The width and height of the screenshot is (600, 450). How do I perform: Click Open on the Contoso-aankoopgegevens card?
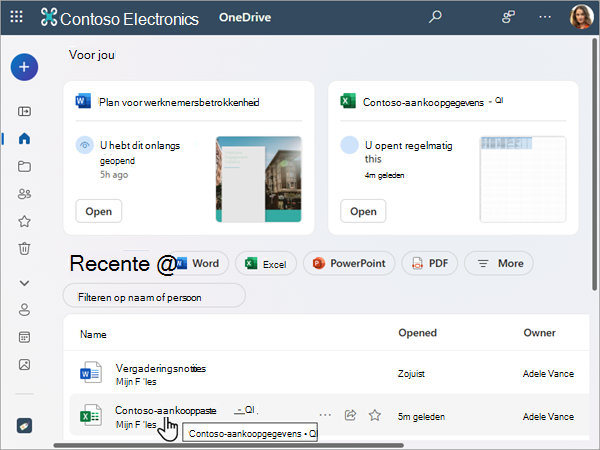coord(363,211)
